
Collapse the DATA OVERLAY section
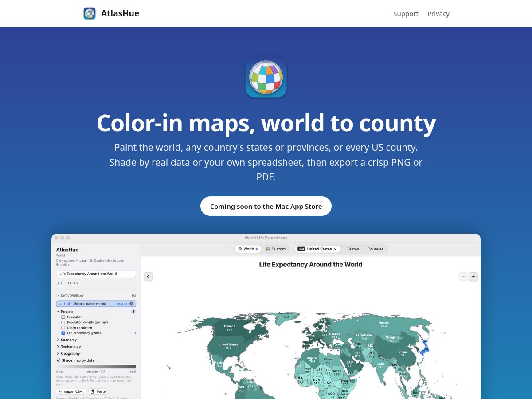58,296
